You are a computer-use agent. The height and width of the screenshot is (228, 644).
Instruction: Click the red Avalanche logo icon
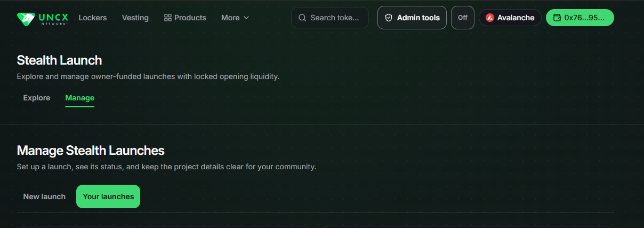click(490, 18)
